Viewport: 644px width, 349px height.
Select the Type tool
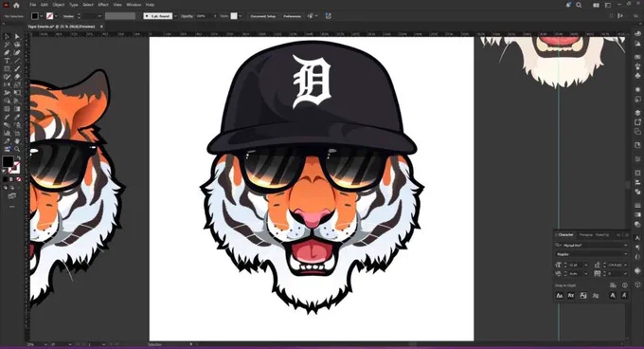pyautogui.click(x=7, y=61)
